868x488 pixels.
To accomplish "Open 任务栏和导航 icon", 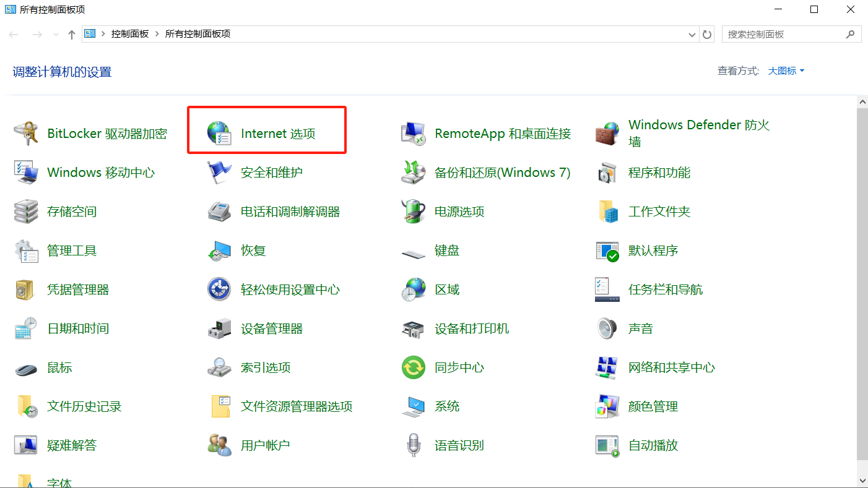I will pos(607,289).
